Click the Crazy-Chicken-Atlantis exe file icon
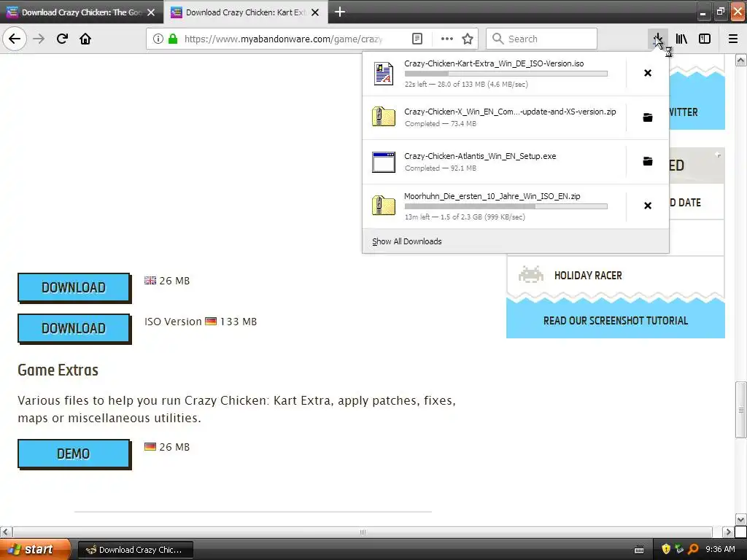This screenshot has width=747, height=560. point(384,161)
